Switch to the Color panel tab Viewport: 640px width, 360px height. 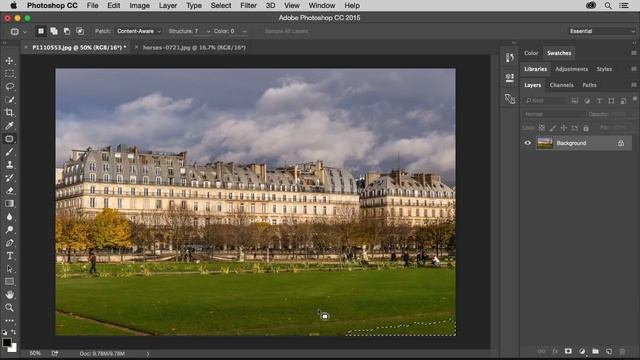531,53
